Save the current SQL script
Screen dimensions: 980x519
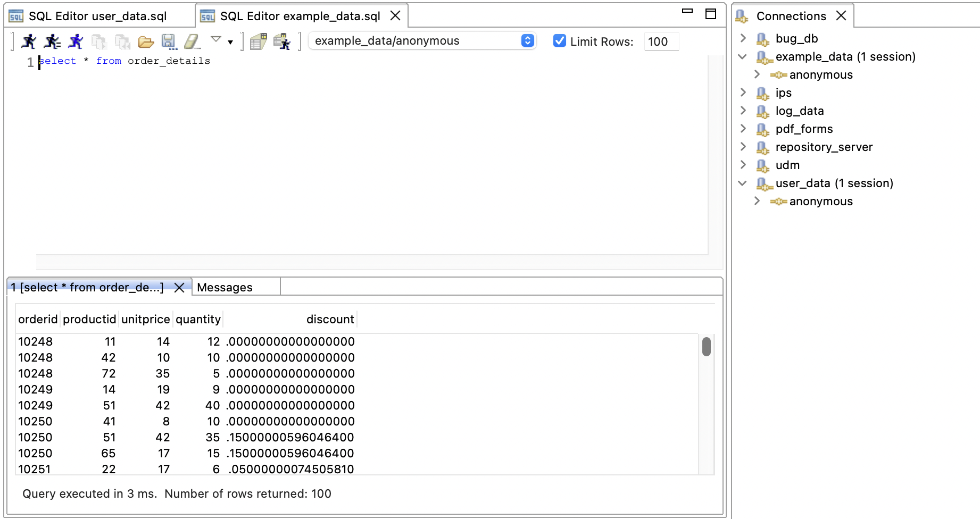pos(169,41)
